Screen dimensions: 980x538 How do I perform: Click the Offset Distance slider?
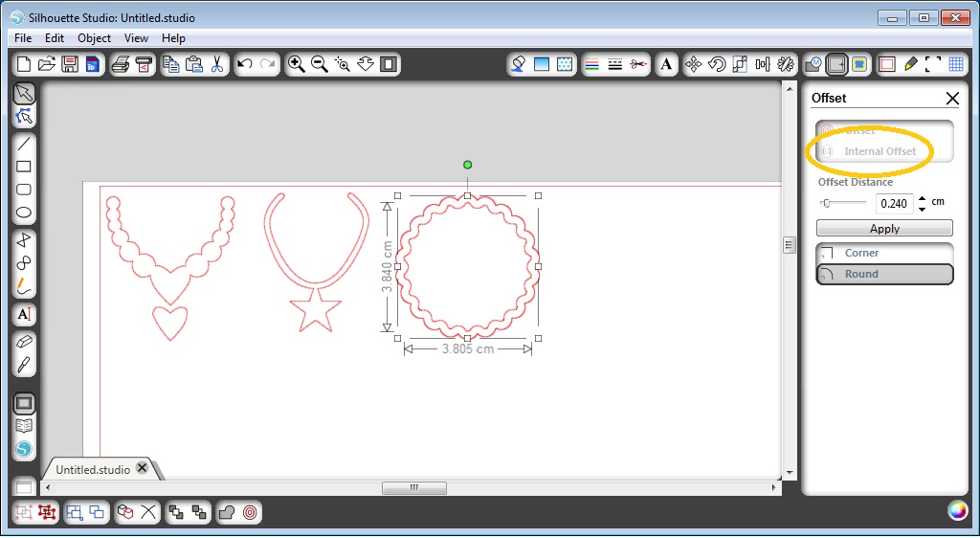842,203
